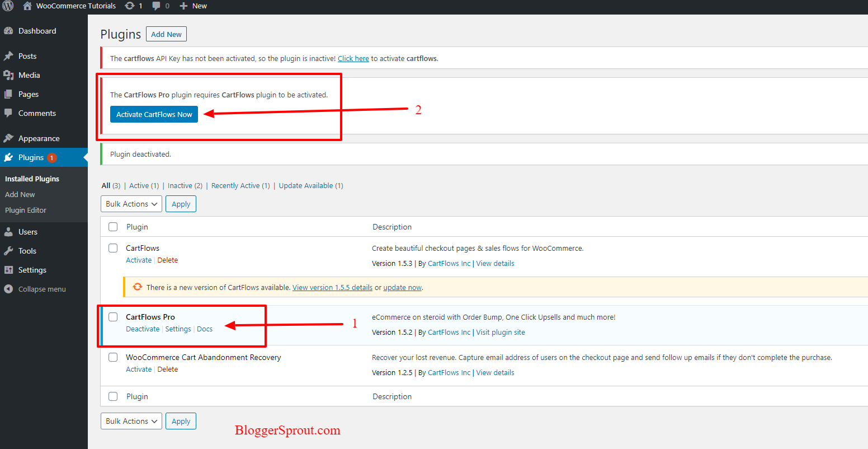Click the Plugin column header at table top
The height and width of the screenshot is (449, 868).
coord(137,227)
